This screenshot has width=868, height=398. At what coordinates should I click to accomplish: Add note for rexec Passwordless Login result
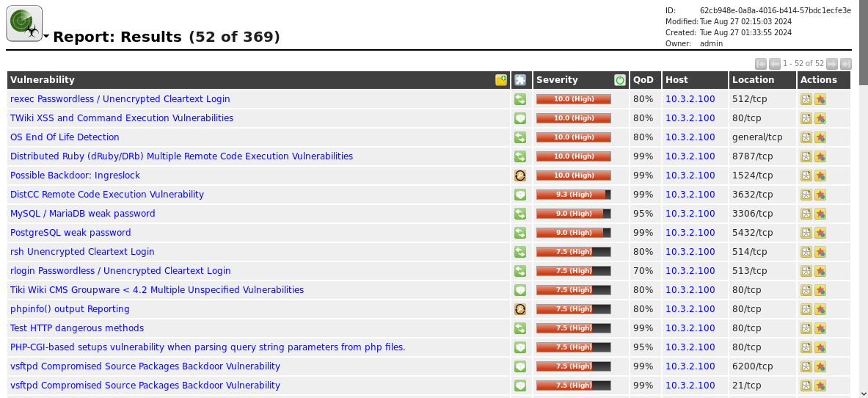click(806, 99)
